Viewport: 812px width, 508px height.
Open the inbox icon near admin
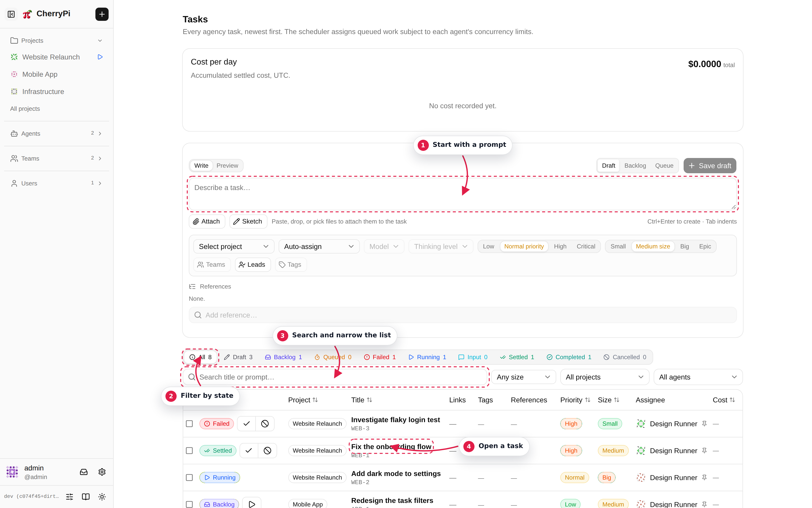[83, 472]
